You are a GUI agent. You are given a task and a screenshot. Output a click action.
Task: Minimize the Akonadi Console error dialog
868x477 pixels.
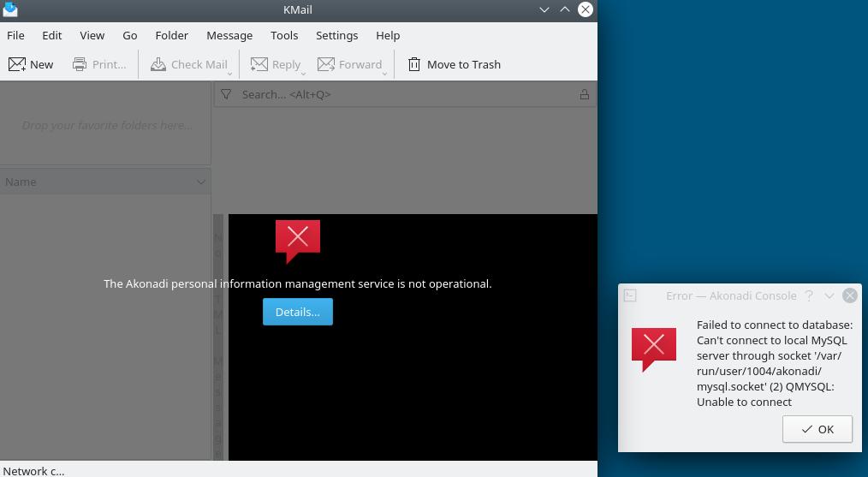click(829, 295)
